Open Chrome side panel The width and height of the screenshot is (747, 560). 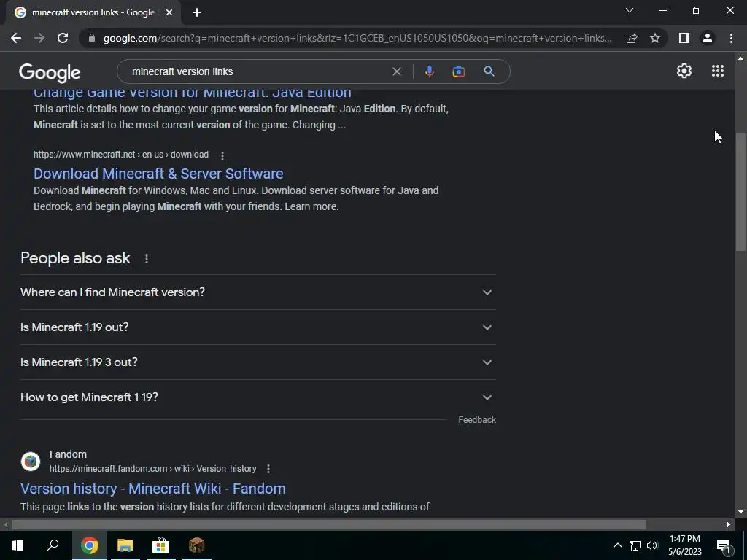(684, 38)
